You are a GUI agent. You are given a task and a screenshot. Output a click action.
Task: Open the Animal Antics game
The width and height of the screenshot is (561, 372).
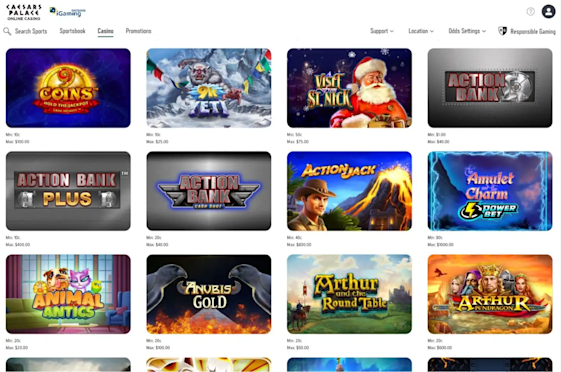(68, 294)
